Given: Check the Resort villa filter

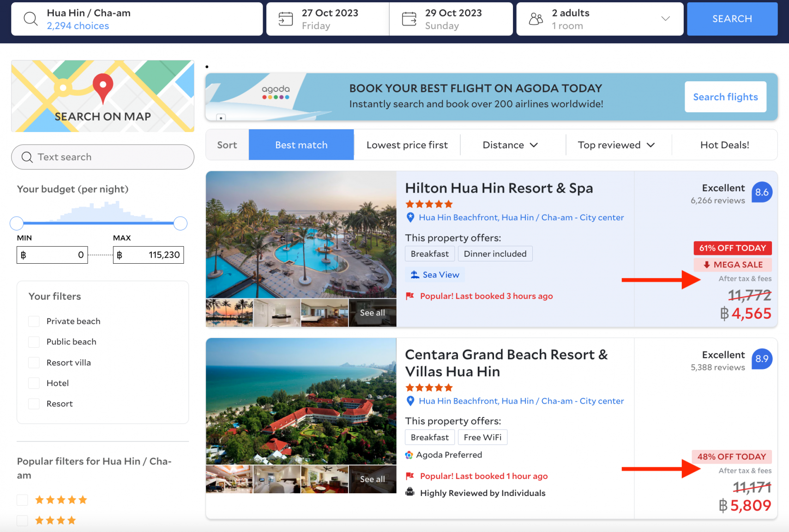Looking at the screenshot, I should pyautogui.click(x=34, y=363).
